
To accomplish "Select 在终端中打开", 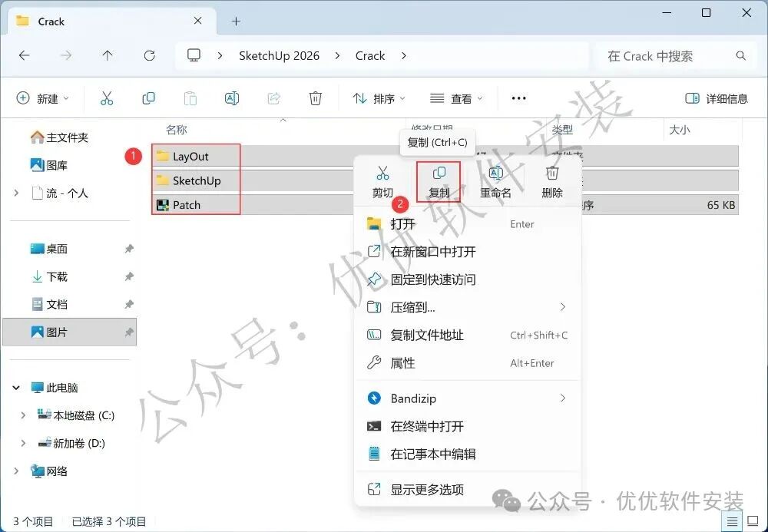I will point(467,426).
